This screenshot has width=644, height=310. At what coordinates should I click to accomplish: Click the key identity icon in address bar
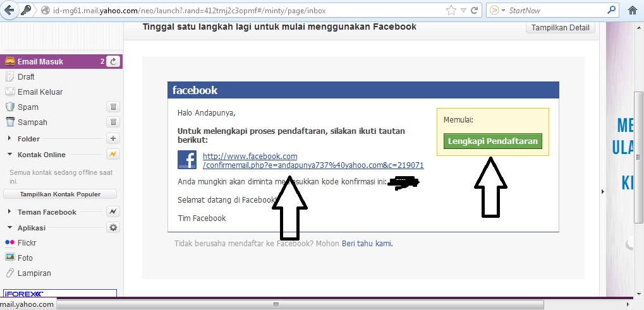click(25, 10)
